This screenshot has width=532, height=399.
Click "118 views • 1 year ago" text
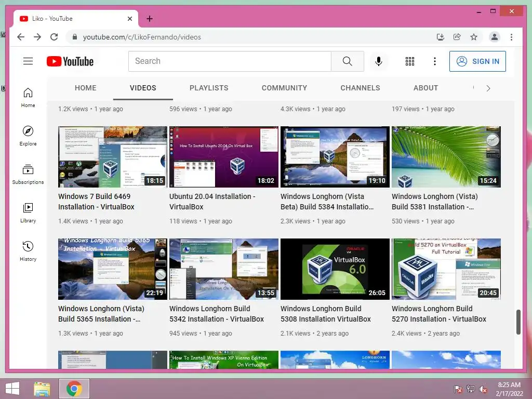point(201,221)
